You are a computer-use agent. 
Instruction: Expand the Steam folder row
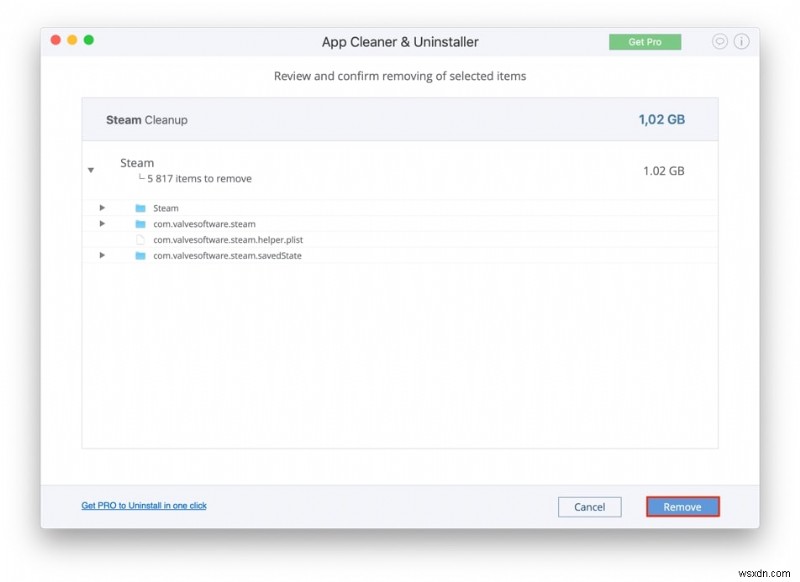click(x=102, y=208)
